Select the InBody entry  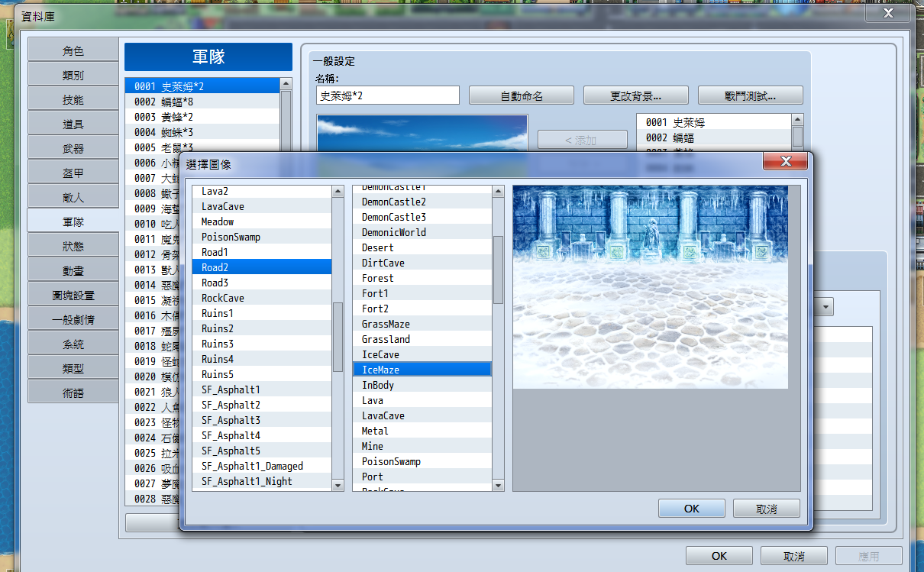(x=422, y=385)
